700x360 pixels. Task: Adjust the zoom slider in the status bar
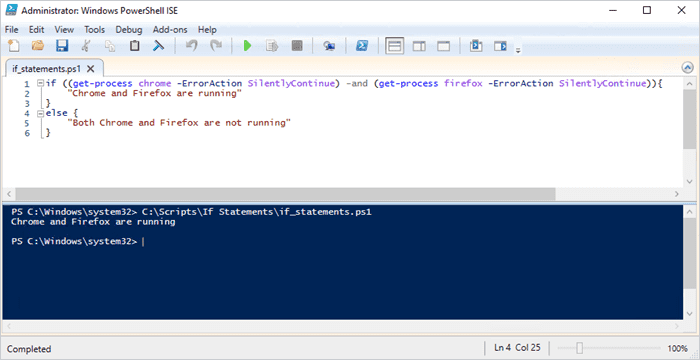(579, 348)
